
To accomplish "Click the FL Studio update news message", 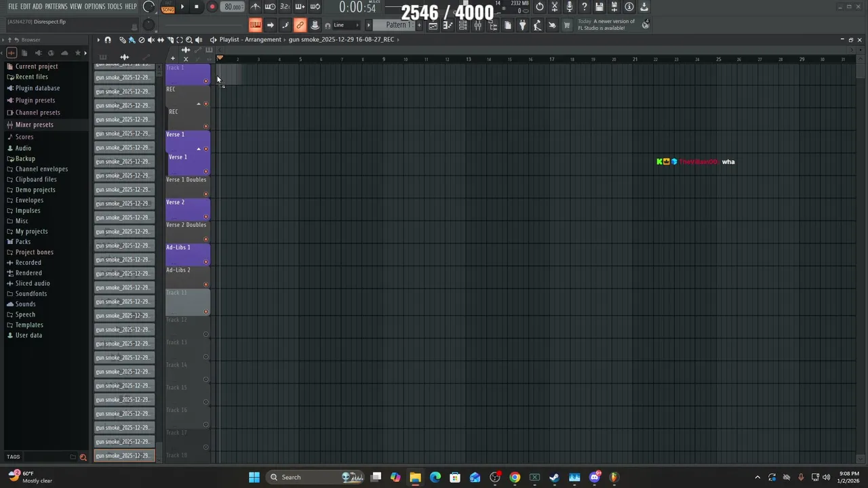I will pos(606,24).
